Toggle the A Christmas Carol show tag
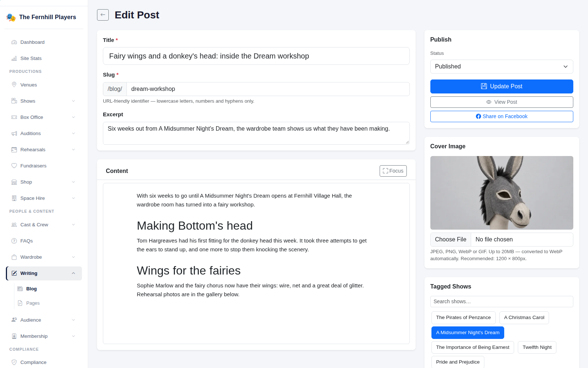Image resolution: width=588 pixels, height=368 pixels. (524, 318)
